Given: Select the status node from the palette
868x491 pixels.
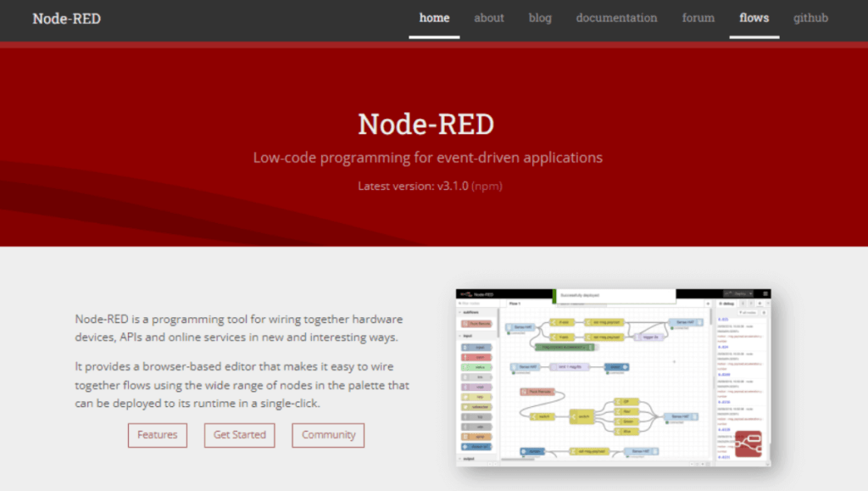Looking at the screenshot, I should 476,367.
